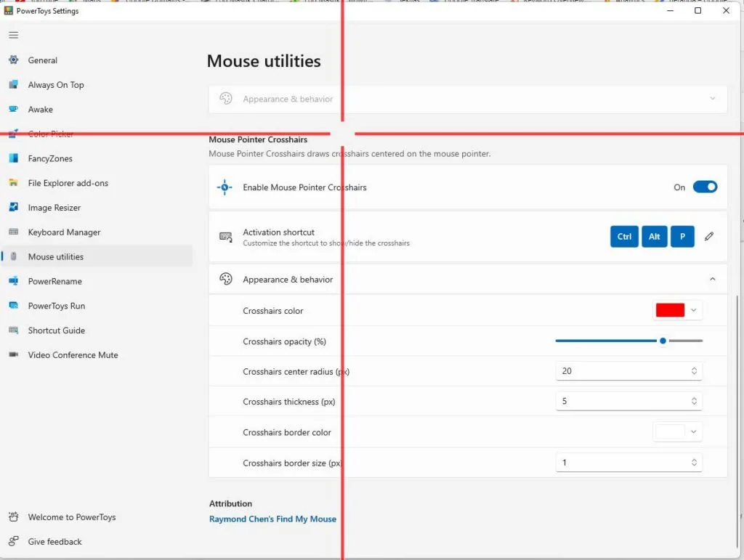Image resolution: width=744 pixels, height=560 pixels.
Task: Open File Explorer add-ons page
Action: coord(97,183)
